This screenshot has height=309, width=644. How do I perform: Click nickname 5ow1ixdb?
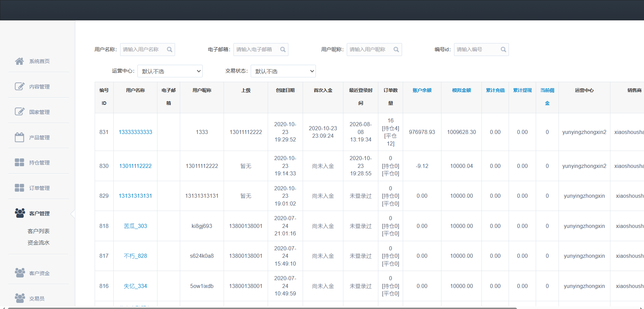202,286
